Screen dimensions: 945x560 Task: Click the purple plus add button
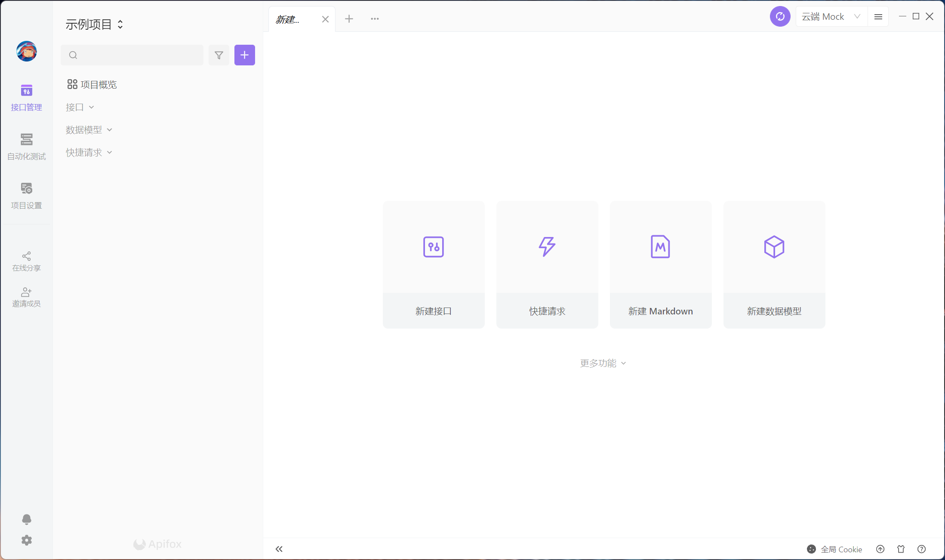click(244, 55)
